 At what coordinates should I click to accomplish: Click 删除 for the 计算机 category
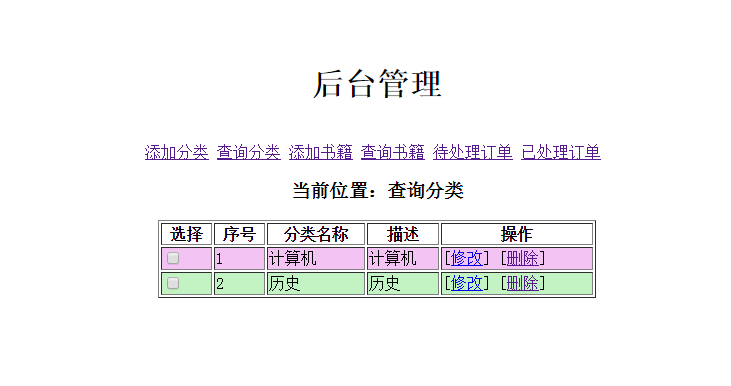pos(522,258)
